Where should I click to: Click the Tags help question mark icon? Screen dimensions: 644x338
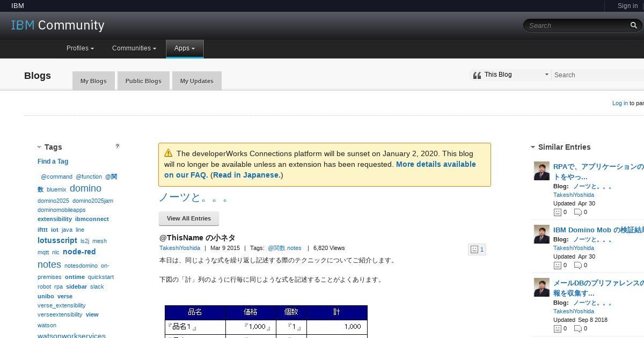[118, 146]
